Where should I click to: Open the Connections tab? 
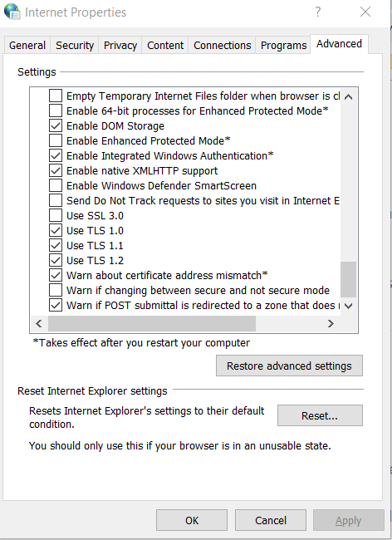coord(222,45)
